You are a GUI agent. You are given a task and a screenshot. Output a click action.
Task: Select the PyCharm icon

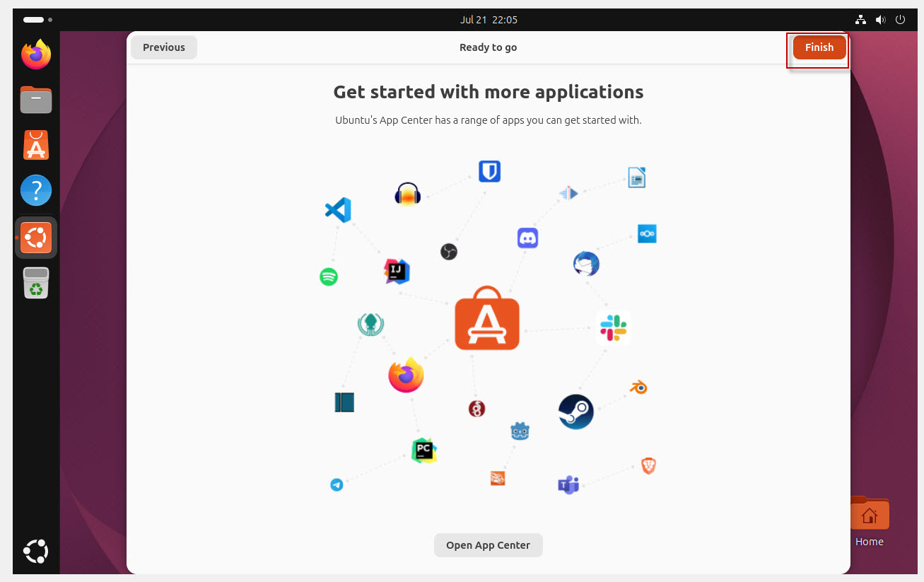pyautogui.click(x=423, y=450)
